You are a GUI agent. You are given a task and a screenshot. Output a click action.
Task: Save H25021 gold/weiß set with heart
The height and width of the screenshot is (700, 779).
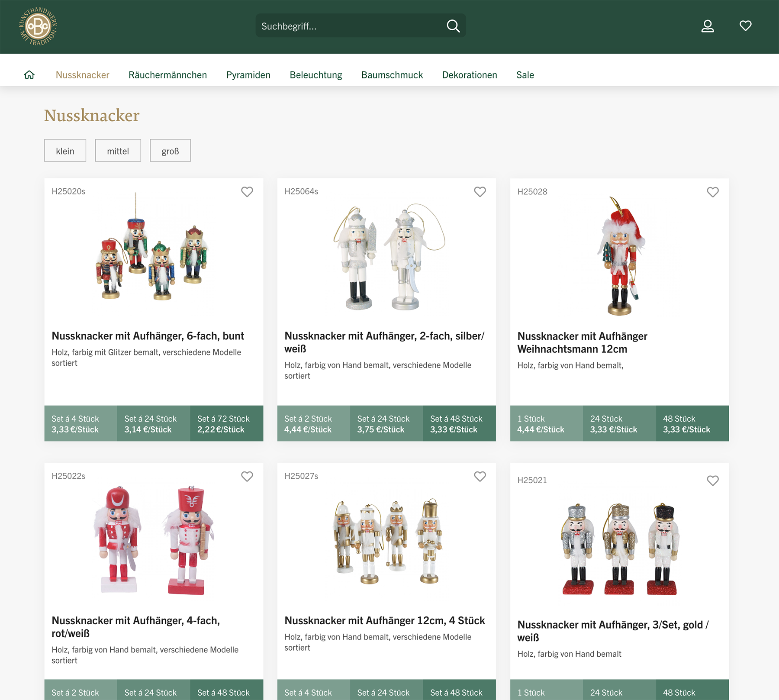(712, 481)
